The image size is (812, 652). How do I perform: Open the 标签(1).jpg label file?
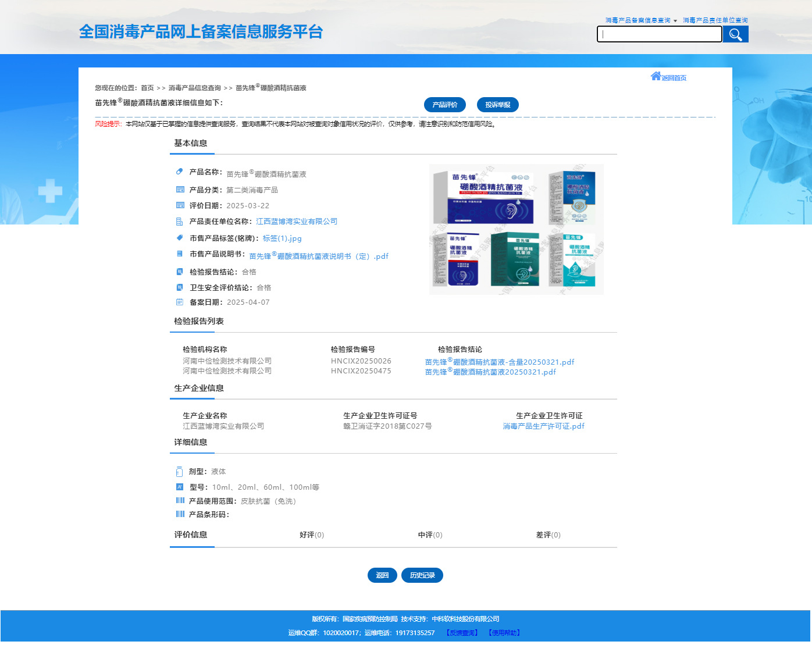282,238
